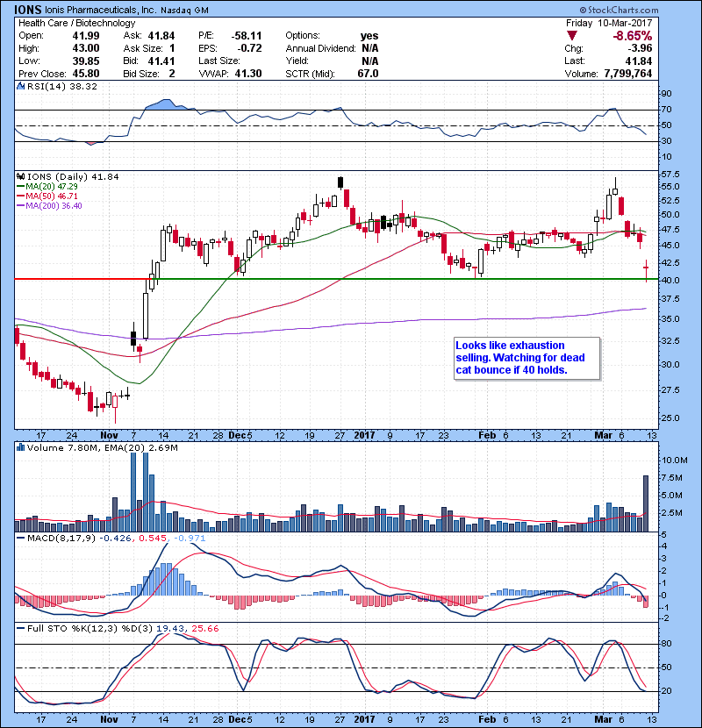Click the 10.0M label on the volume axis
The image size is (702, 728).
click(x=675, y=460)
